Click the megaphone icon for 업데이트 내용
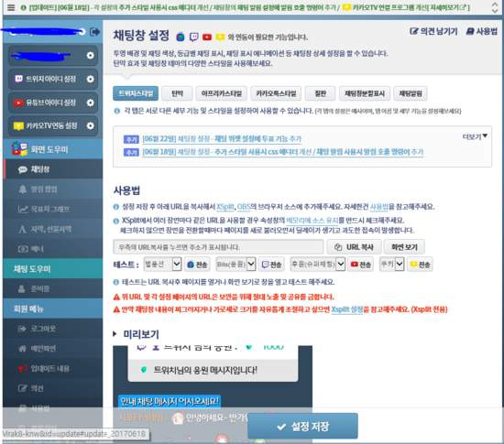 tap(23, 369)
